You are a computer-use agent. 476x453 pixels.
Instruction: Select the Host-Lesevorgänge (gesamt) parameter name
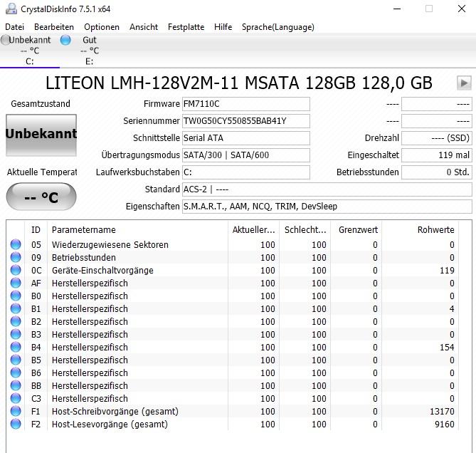110,424
